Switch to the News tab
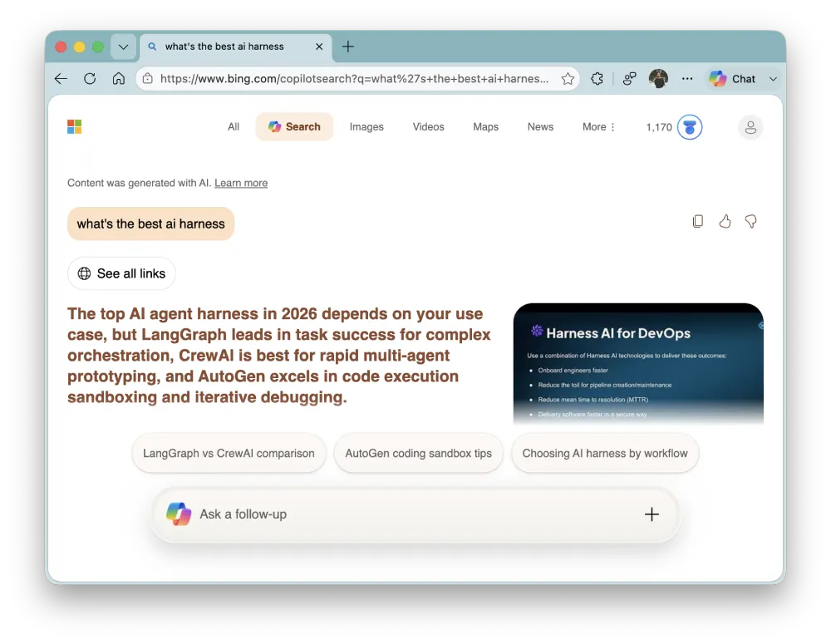Viewport: 831px width, 644px height. click(540, 127)
